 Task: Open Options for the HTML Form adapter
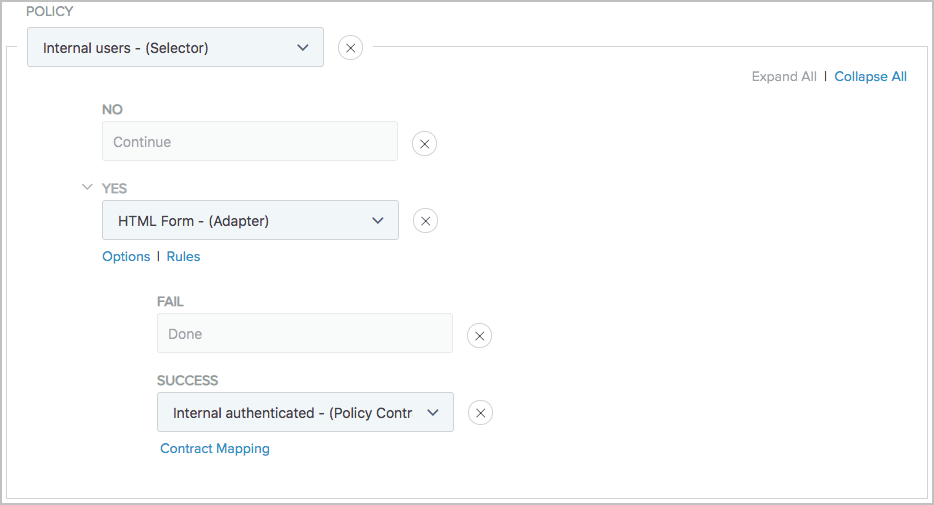(x=126, y=257)
